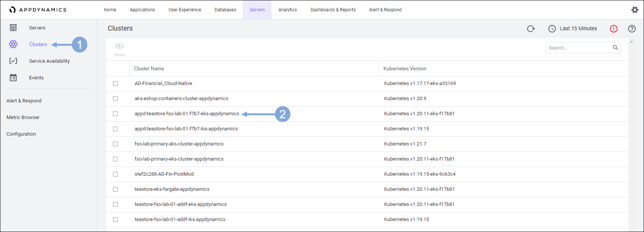644x232 pixels.
Task: Click the Details eye button
Action: (x=119, y=49)
